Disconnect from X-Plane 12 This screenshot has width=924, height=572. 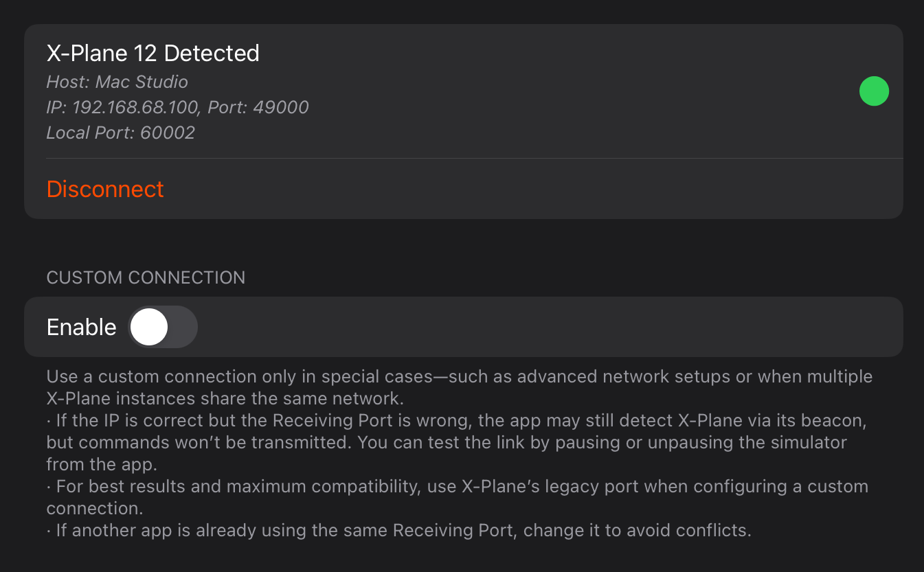(x=105, y=190)
